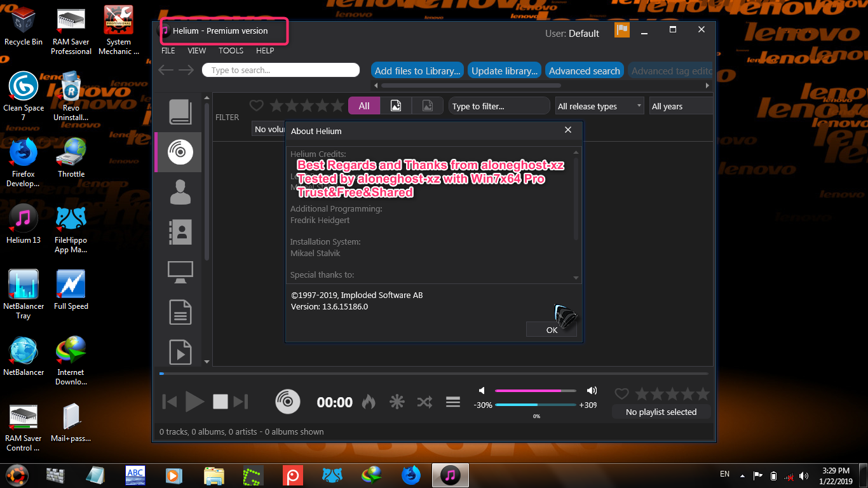Open Helium 13 desktop shortcut
The width and height of the screenshot is (868, 488).
click(24, 224)
